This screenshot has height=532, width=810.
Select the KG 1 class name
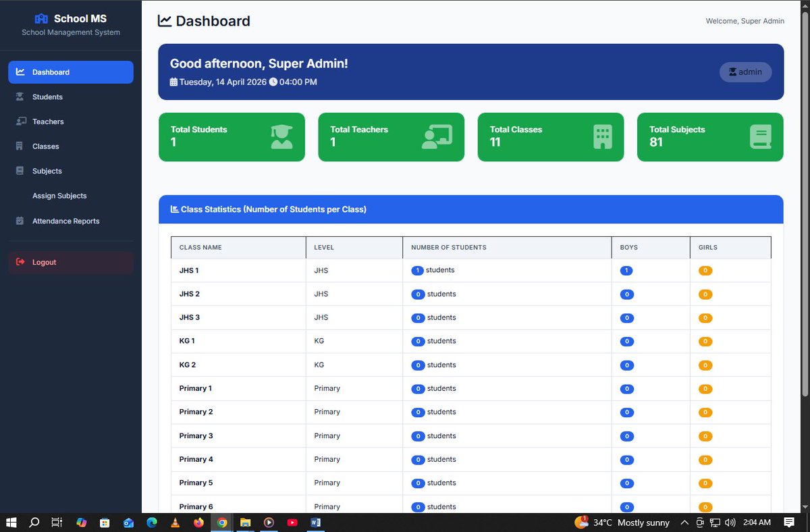tap(187, 341)
